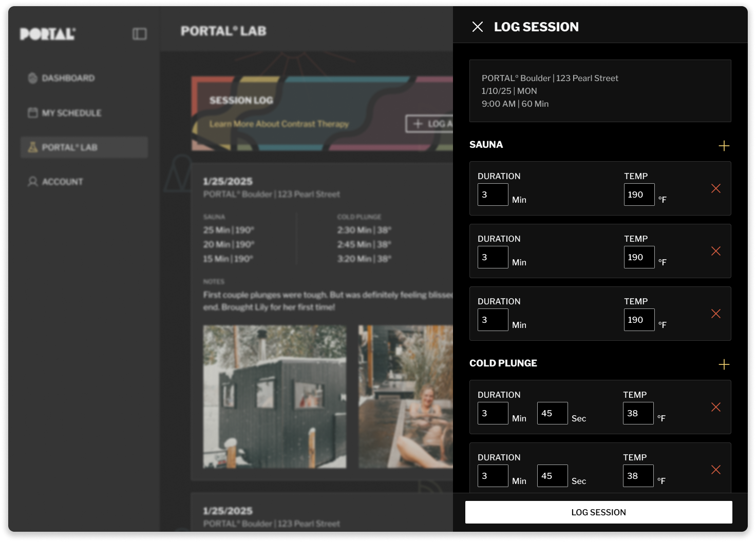Edit third Sauna temp field
Viewport: 756px width, 542px height.
tap(639, 320)
